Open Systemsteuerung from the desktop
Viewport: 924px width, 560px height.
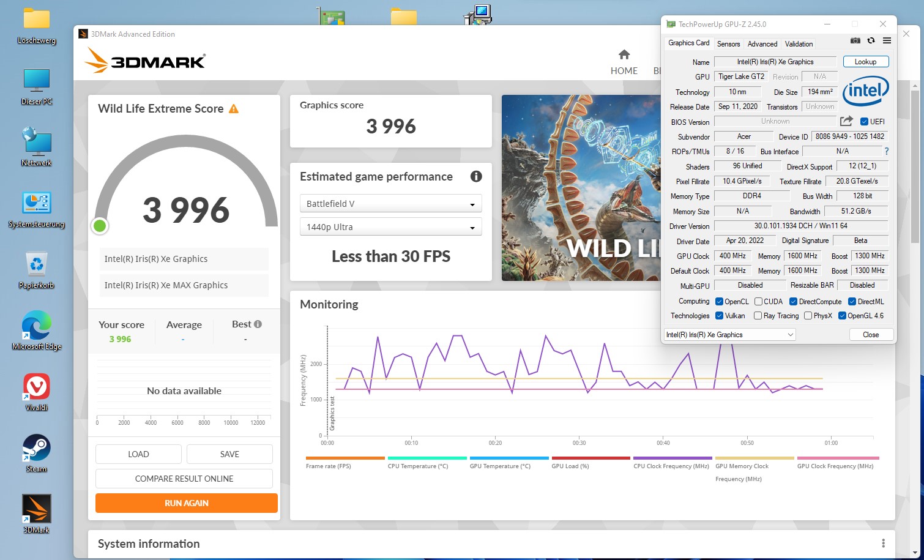(x=37, y=209)
